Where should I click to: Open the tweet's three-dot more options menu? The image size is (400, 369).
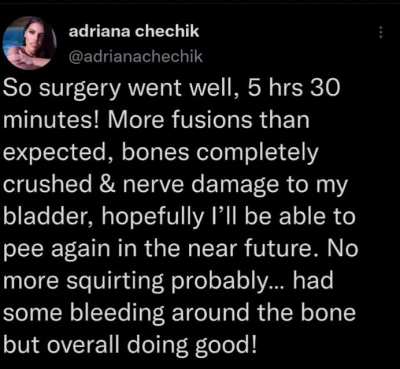tap(382, 33)
